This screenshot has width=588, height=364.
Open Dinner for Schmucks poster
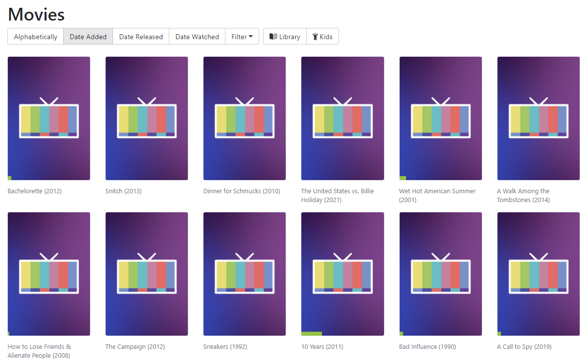(x=245, y=118)
